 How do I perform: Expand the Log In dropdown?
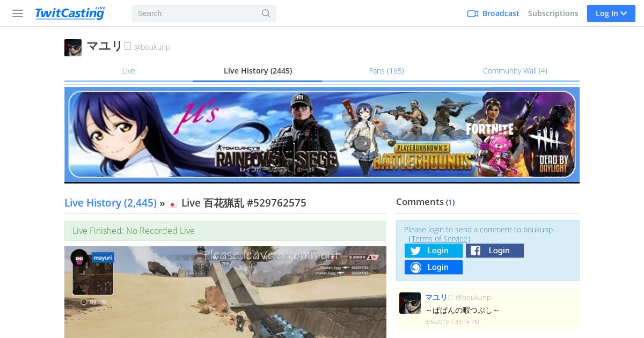pyautogui.click(x=611, y=13)
